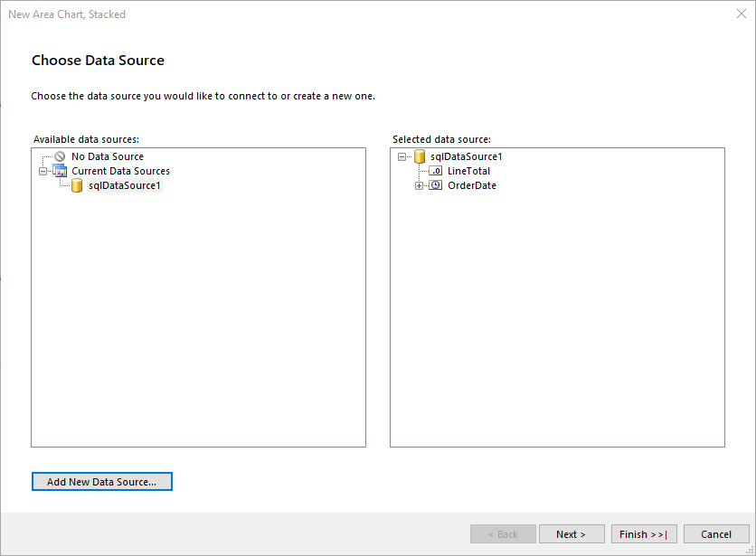
Task: Close the dialog with the X button
Action: coord(741,14)
